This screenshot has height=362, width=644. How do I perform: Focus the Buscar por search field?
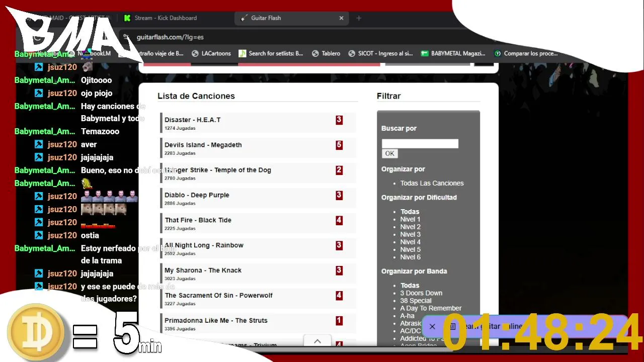[420, 144]
